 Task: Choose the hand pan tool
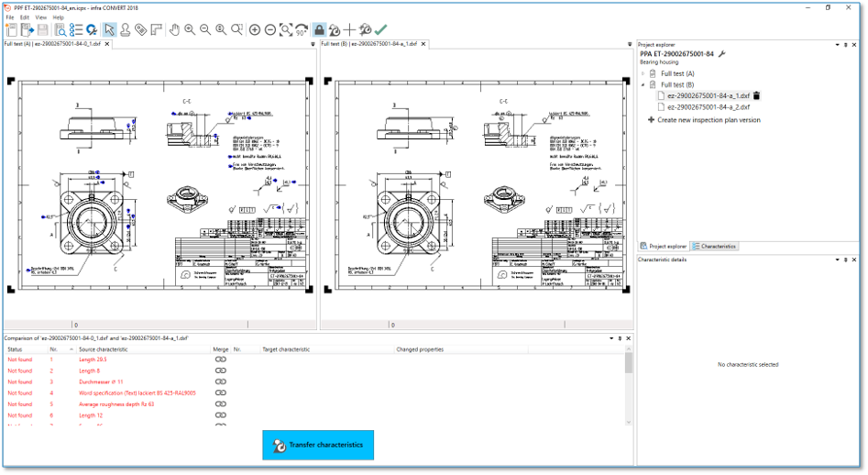174,29
